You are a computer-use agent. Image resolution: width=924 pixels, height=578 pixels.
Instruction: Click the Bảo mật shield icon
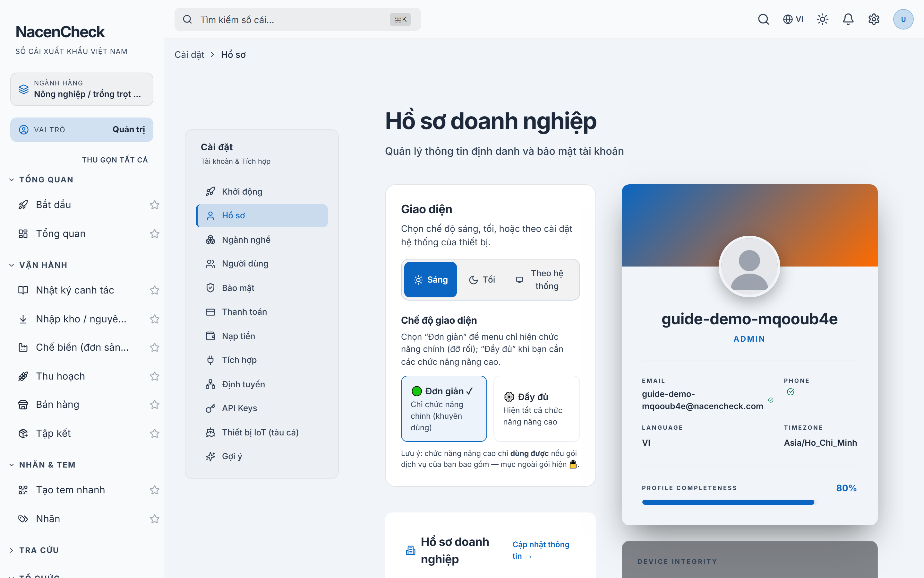(210, 288)
